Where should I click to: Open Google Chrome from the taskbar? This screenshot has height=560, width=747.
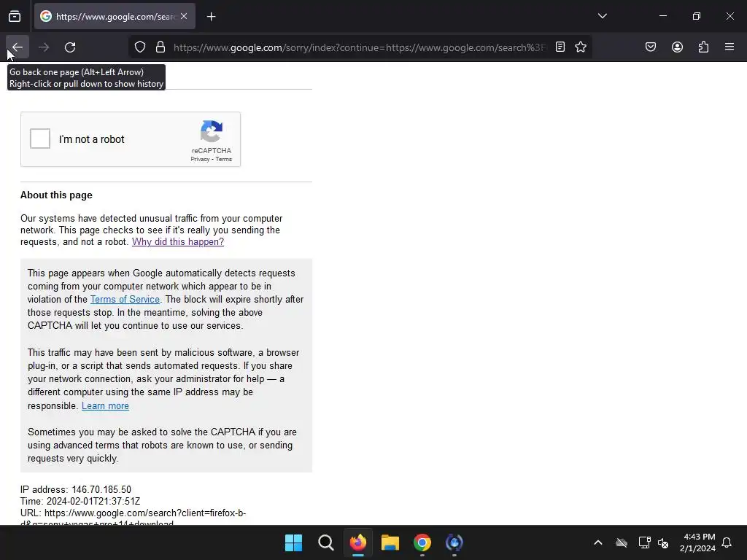click(x=422, y=542)
